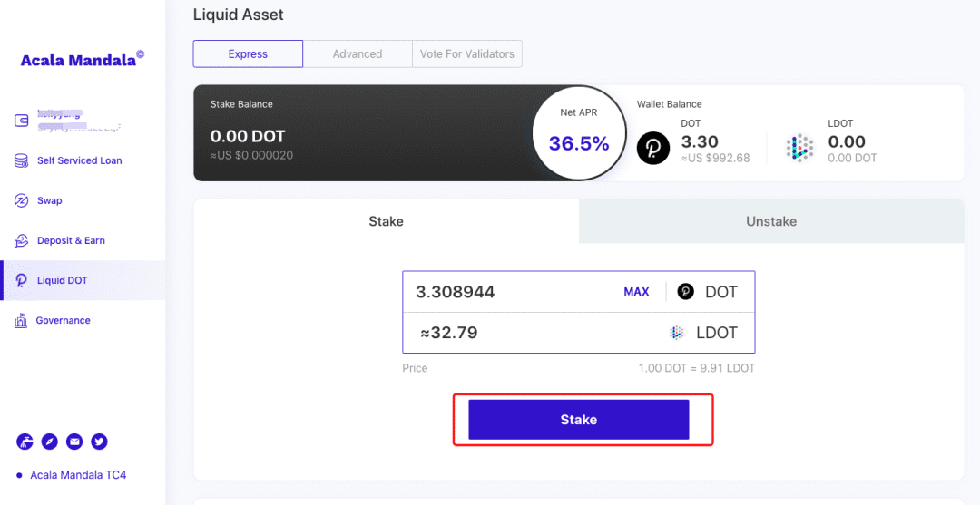Click the Net APR 36.5% circle

pos(579,133)
